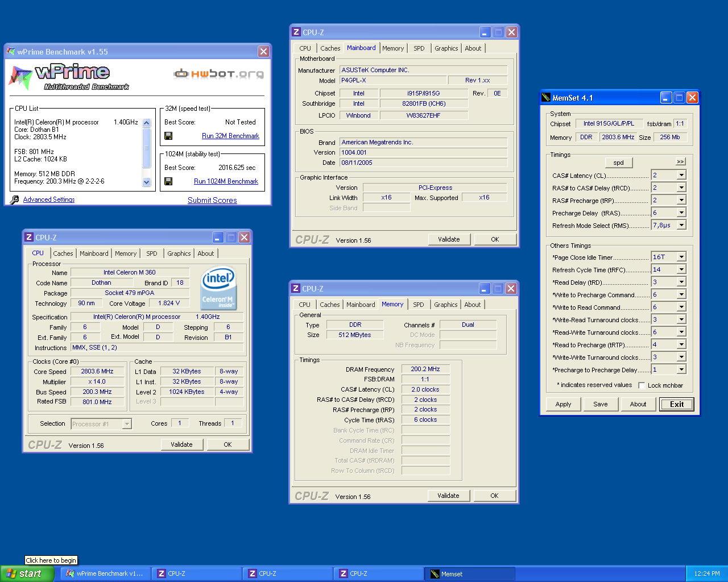Click the About button in MemSet
Screen dimensions: 728x582
coord(638,404)
